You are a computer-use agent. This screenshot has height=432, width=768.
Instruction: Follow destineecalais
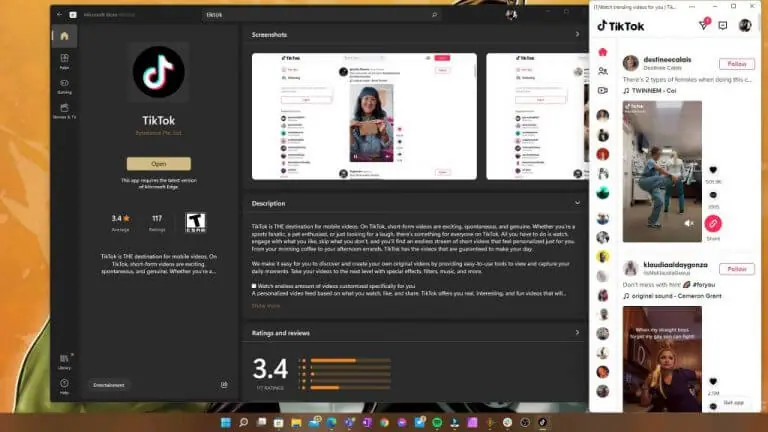click(x=737, y=64)
